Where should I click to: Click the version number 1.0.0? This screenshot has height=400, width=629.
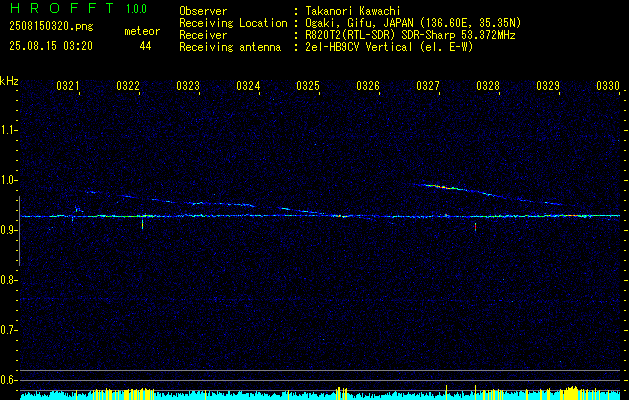pyautogui.click(x=136, y=9)
